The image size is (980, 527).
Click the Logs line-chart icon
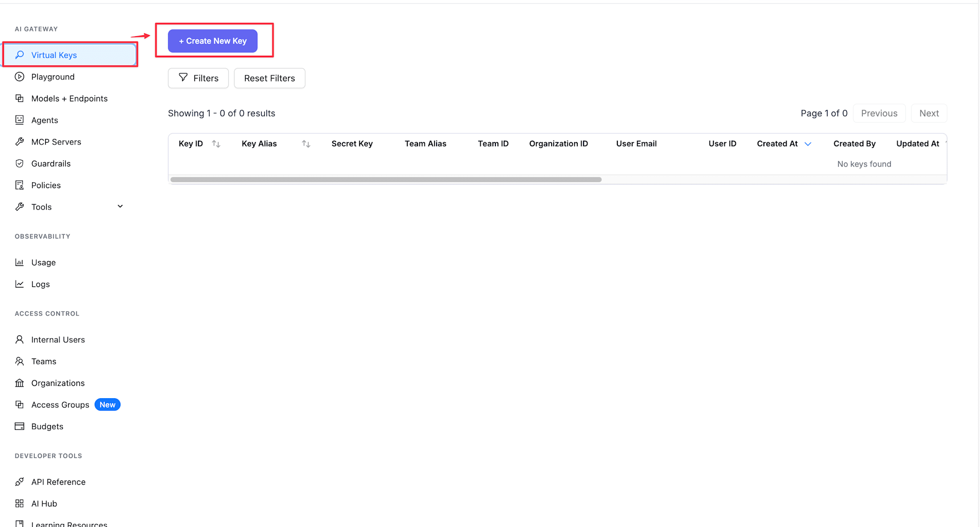pyautogui.click(x=20, y=284)
